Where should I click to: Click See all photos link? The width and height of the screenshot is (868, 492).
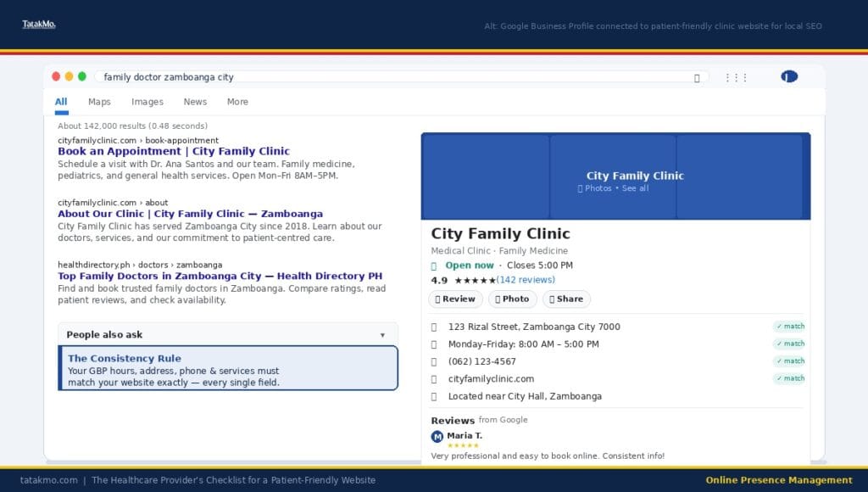point(635,188)
